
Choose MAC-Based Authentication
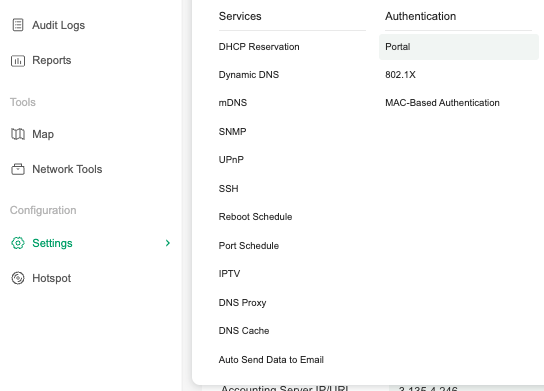pos(442,103)
